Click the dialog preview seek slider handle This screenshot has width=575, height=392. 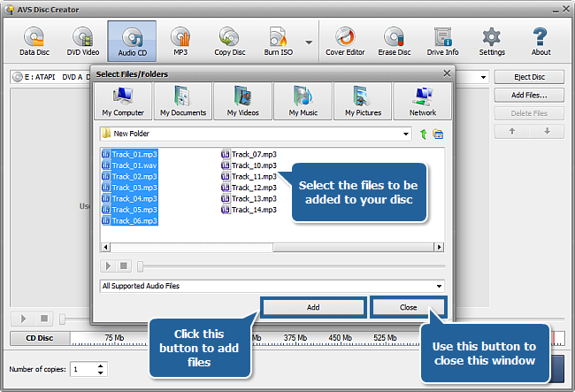140,266
